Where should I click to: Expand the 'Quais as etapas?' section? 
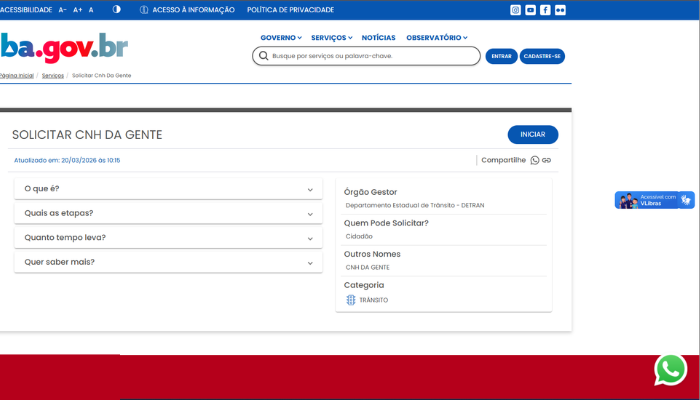[168, 213]
